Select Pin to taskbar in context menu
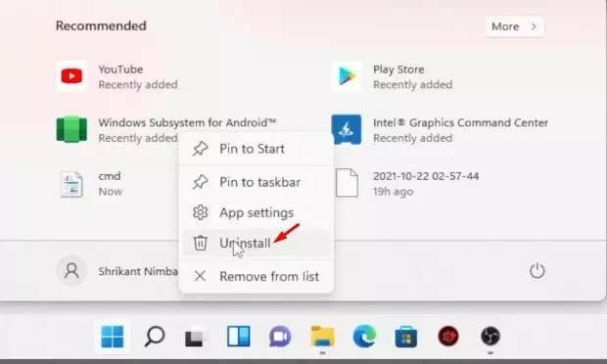 tap(257, 182)
